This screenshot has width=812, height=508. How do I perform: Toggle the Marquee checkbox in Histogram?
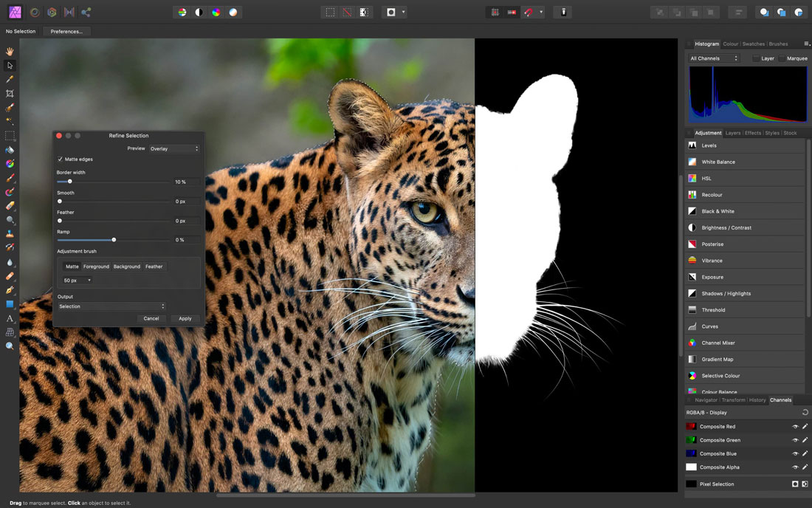click(782, 58)
